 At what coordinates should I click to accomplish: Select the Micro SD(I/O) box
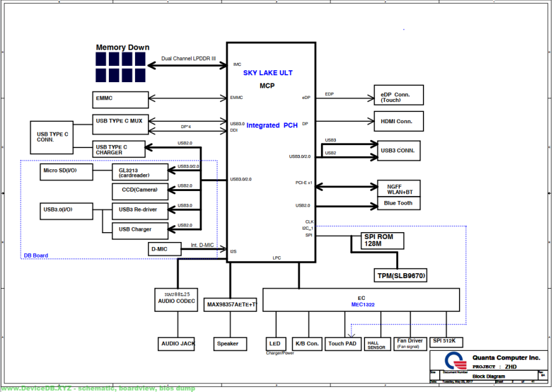(x=67, y=172)
